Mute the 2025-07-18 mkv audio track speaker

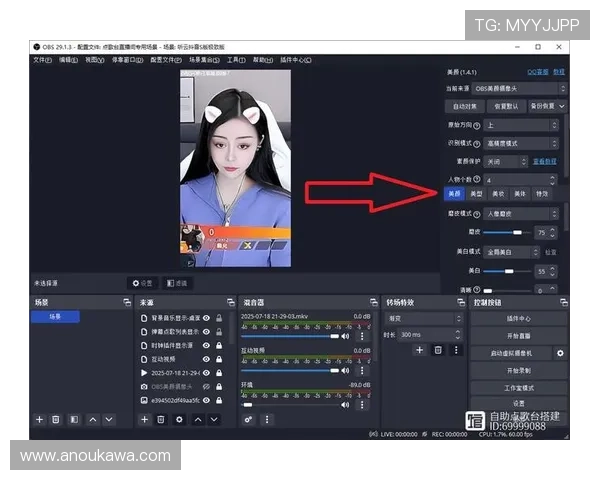pos(345,336)
